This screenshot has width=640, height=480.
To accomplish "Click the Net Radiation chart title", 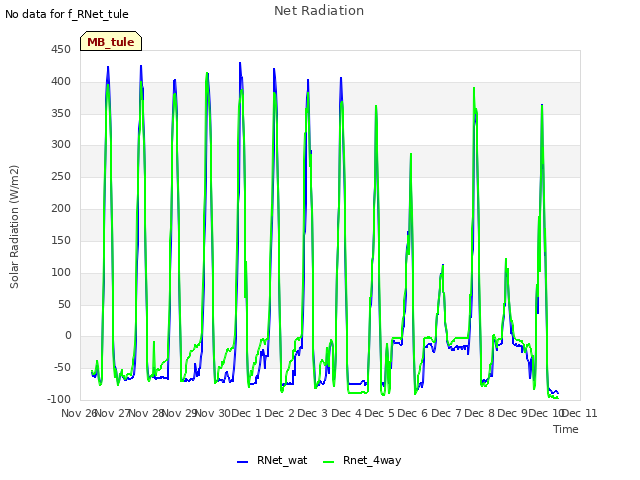I will [319, 11].
